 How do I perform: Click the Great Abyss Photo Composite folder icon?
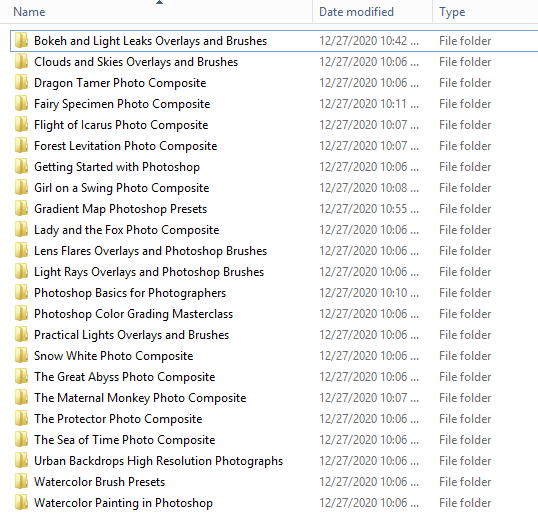(21, 376)
